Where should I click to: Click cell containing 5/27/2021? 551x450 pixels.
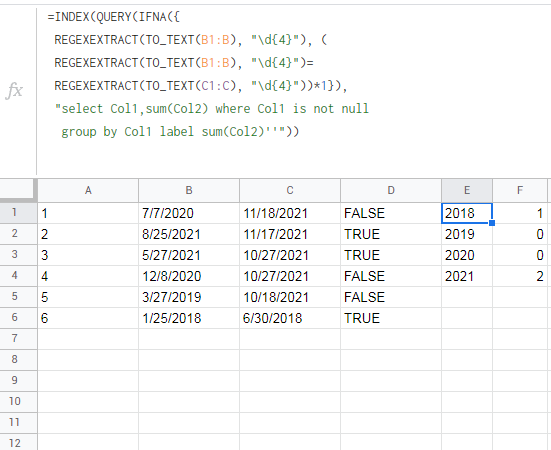(189, 255)
